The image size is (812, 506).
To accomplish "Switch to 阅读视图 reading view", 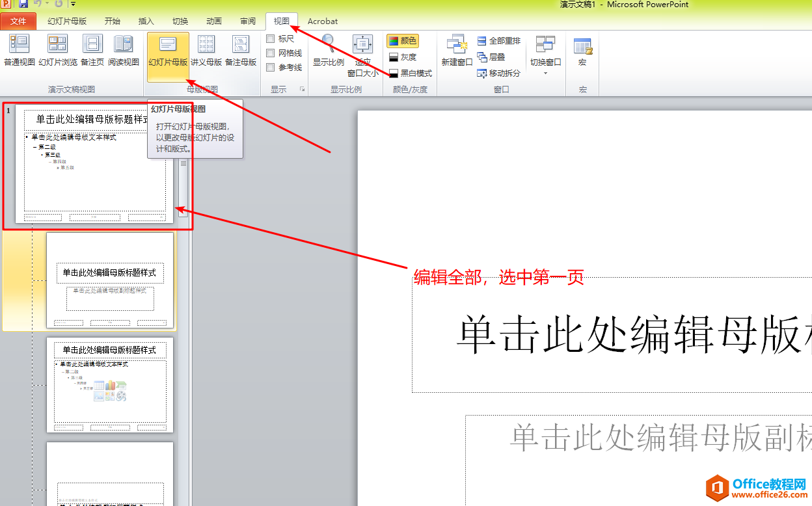I will [124, 51].
